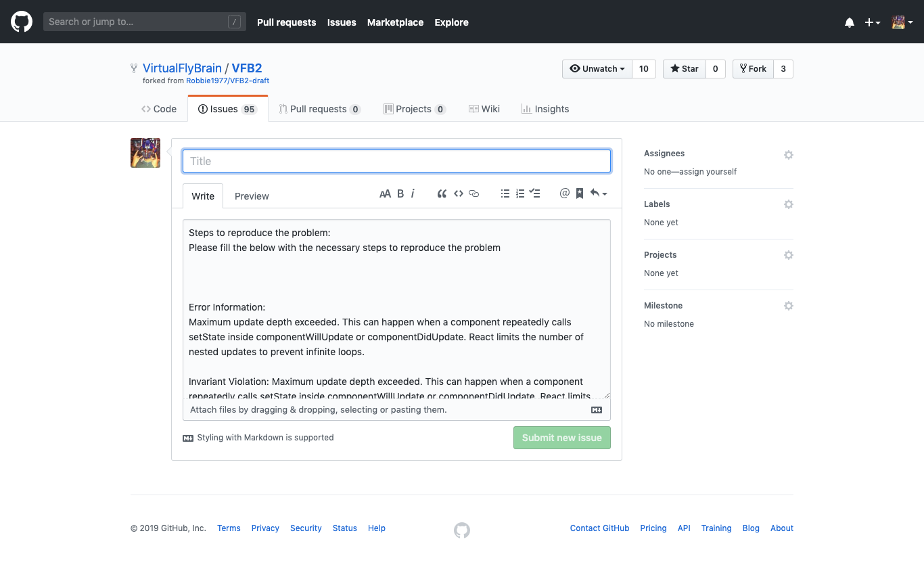Open the Terms footer link

tap(229, 528)
